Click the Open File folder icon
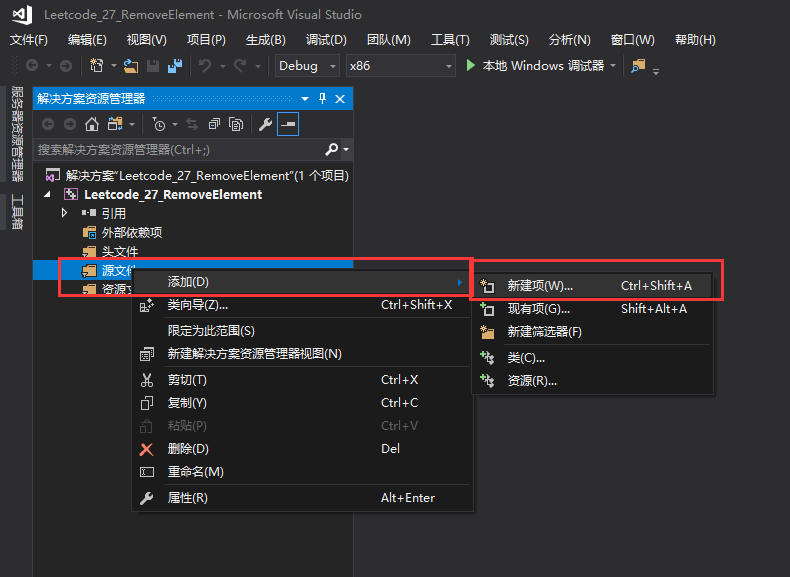 pyautogui.click(x=131, y=66)
